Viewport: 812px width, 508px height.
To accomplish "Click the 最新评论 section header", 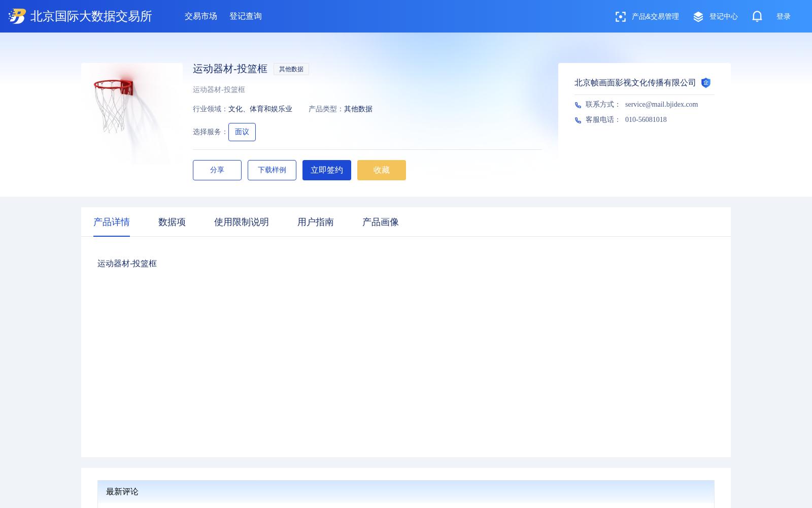I will pos(406,491).
